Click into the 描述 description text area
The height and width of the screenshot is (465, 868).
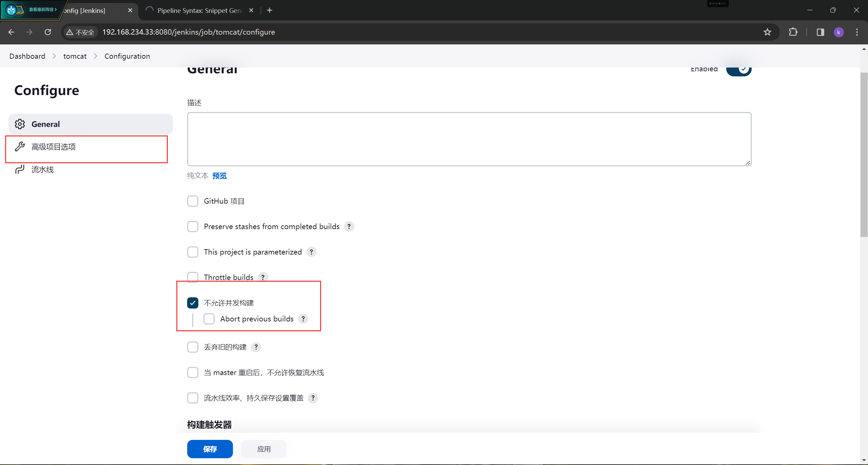click(x=469, y=139)
